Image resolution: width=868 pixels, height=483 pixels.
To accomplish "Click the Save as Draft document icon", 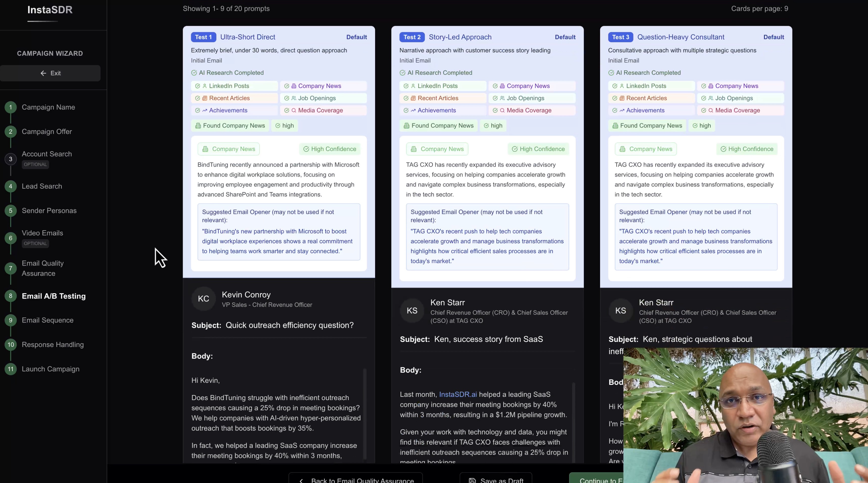I will coord(473,480).
